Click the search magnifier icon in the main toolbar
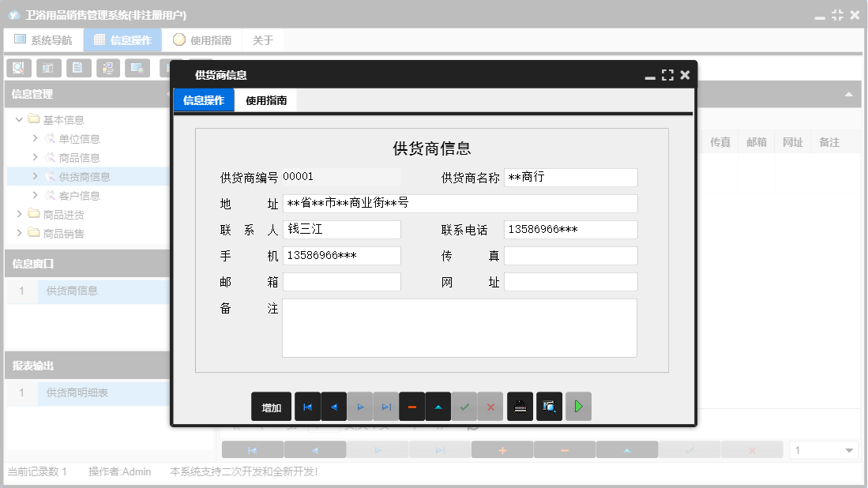This screenshot has height=488, width=868. point(17,68)
